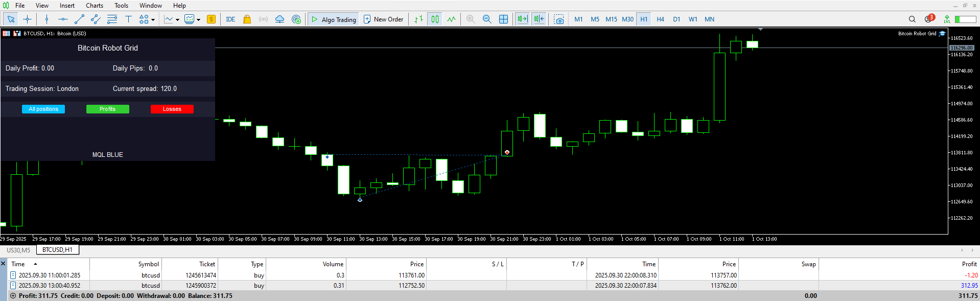Switch to the US30,M5 chart tab
This screenshot has width=980, height=301.
click(x=18, y=250)
